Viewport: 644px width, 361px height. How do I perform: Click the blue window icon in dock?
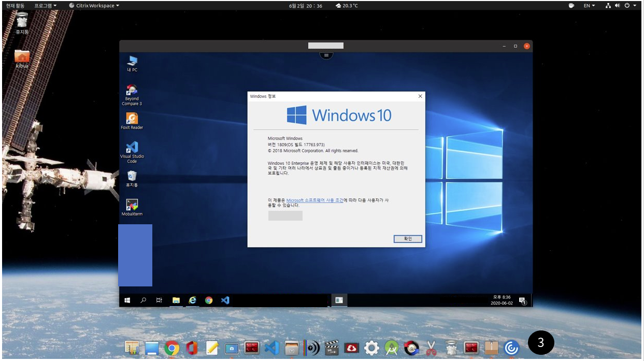coord(152,348)
